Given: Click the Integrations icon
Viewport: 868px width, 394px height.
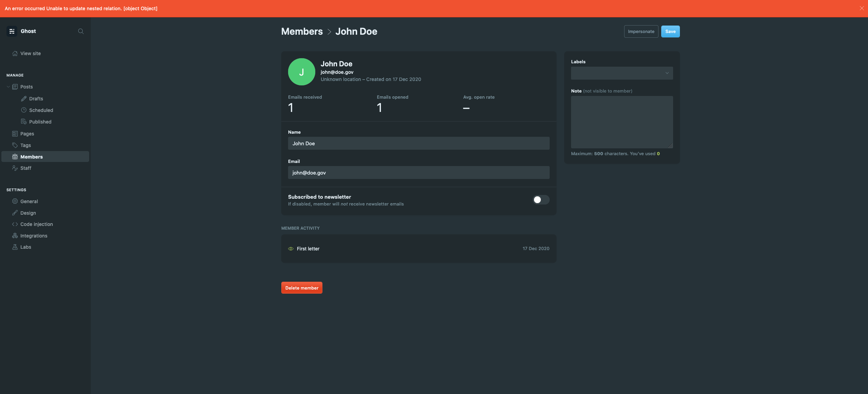Looking at the screenshot, I should [15, 235].
